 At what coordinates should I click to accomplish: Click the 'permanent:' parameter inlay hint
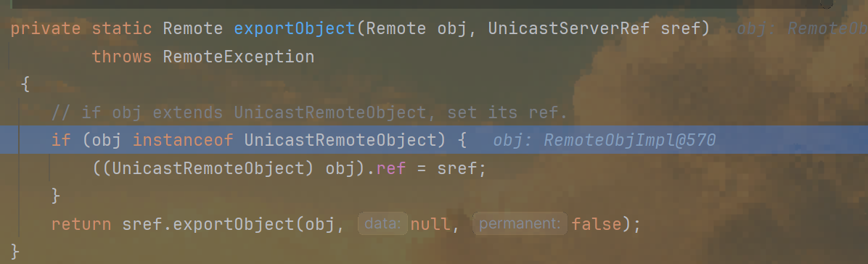pyautogui.click(x=520, y=224)
